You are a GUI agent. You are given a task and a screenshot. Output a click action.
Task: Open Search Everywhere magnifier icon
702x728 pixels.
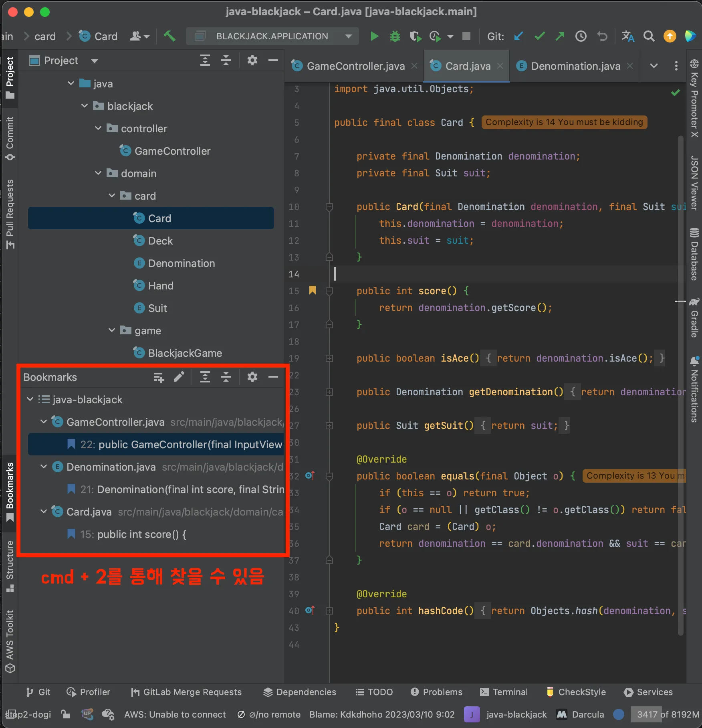pyautogui.click(x=649, y=36)
